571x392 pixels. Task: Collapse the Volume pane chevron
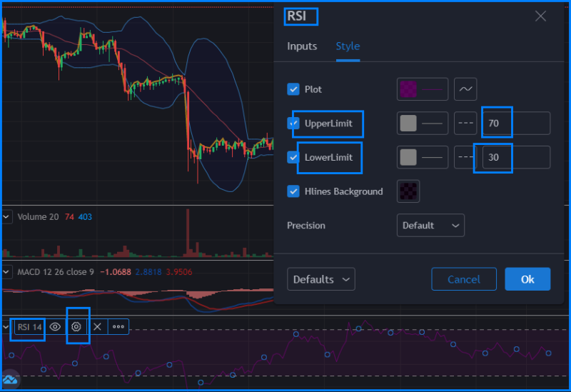click(x=6, y=217)
